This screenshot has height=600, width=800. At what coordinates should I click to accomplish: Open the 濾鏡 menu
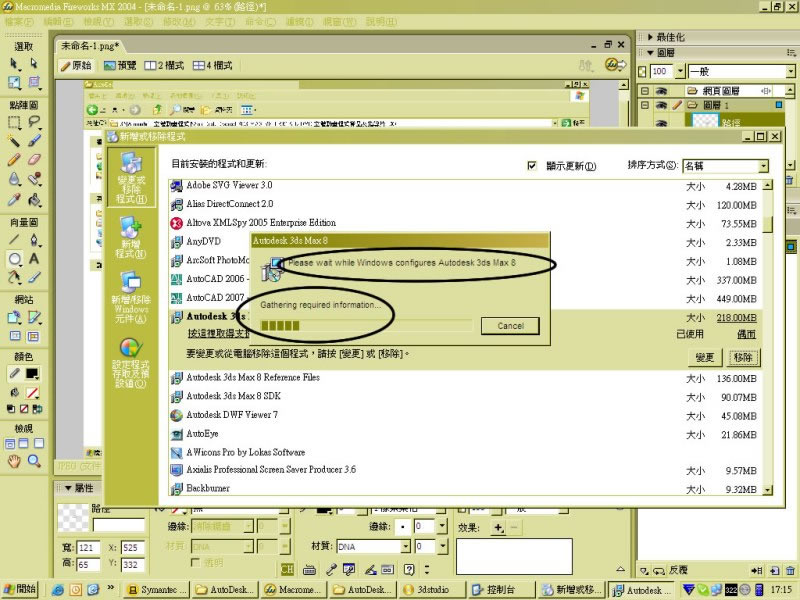(299, 22)
